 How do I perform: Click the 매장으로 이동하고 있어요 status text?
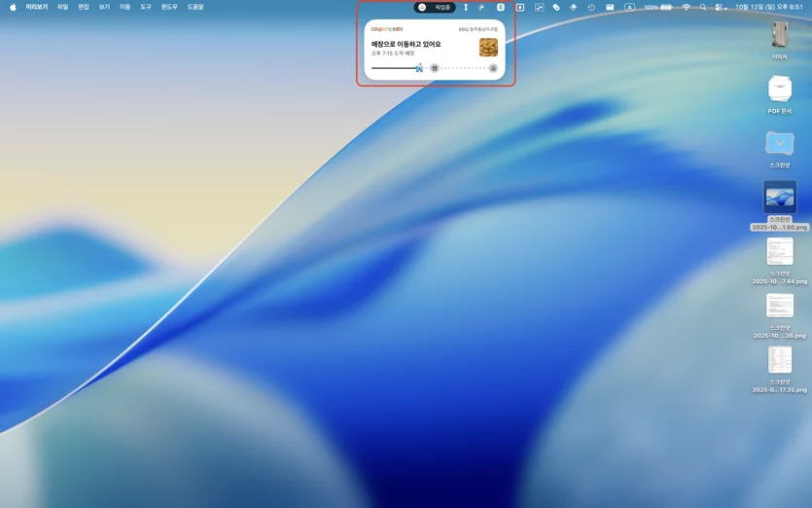point(406,44)
